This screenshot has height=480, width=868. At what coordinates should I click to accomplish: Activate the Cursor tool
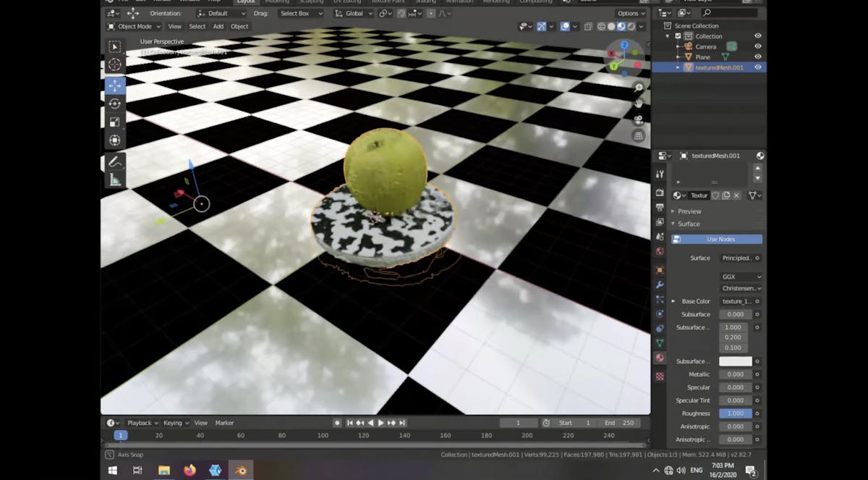[x=115, y=65]
